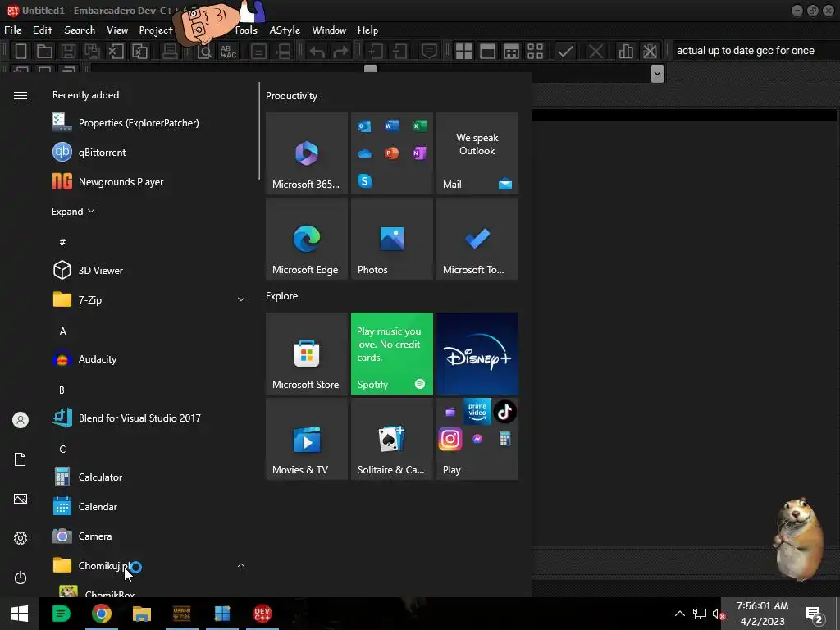Expand the 7-Zip folder
Screen dimensions: 840x630
point(150,300)
